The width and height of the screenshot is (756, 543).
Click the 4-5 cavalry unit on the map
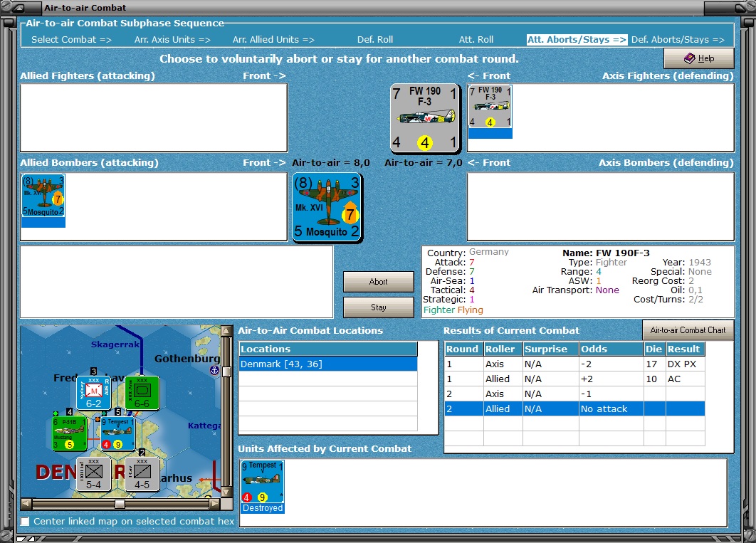(x=142, y=473)
